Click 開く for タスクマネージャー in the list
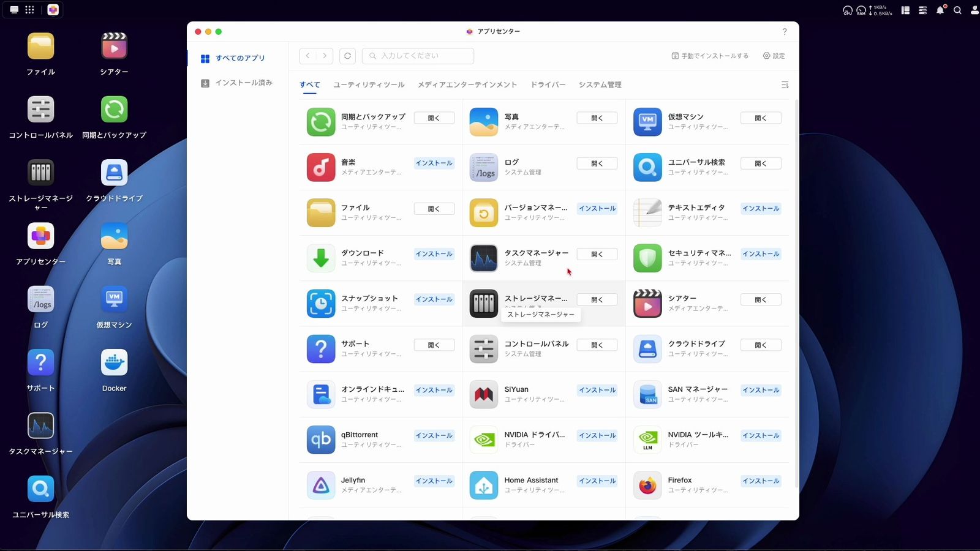The image size is (980, 551). coord(597,254)
